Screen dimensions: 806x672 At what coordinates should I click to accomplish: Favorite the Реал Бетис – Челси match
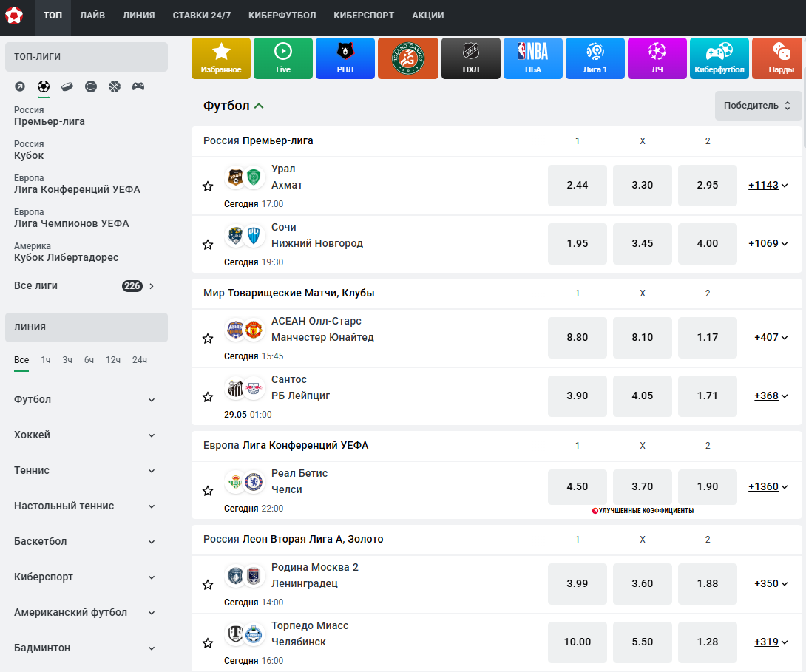point(208,491)
